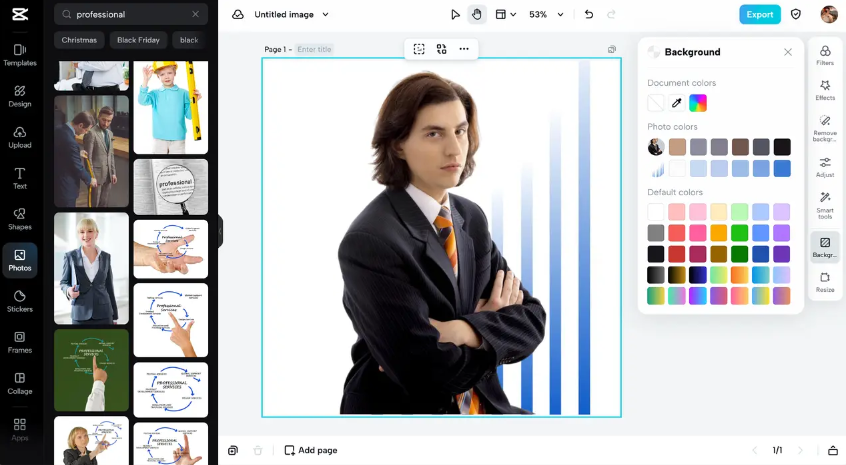Viewport: 846px width, 465px height.
Task: Select the tailor measuring suit photo
Action: (x=91, y=152)
